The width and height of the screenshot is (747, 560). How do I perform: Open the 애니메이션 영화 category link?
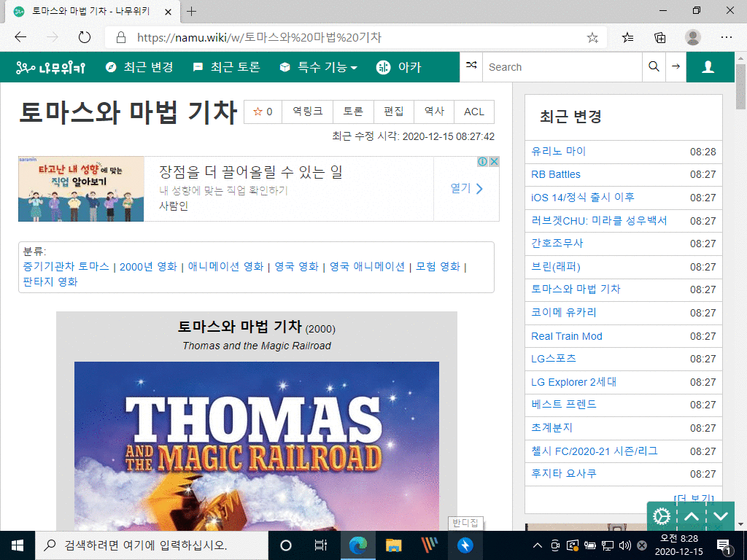coord(225,266)
